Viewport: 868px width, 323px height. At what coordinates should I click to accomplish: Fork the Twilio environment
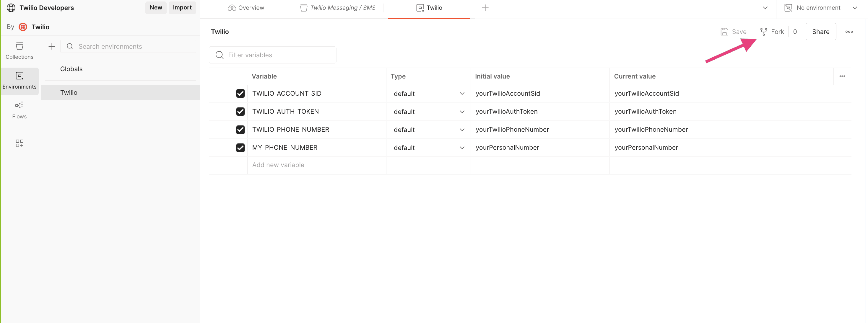coord(772,31)
